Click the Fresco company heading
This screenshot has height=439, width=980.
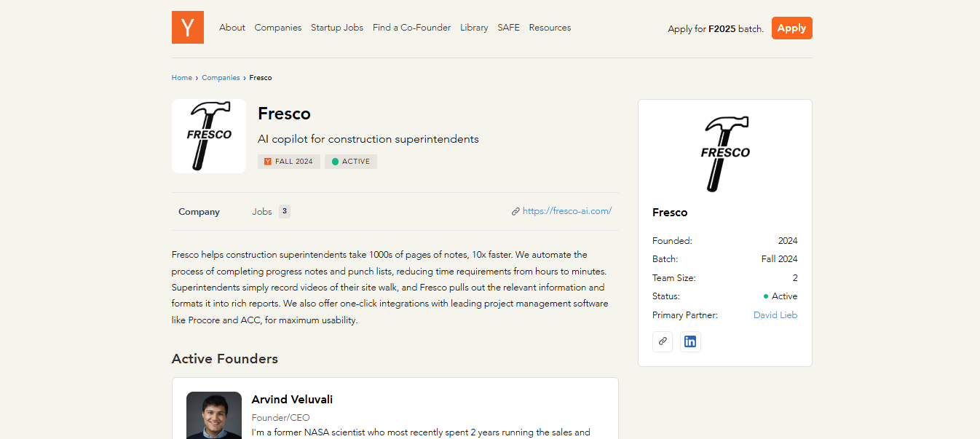(x=284, y=114)
